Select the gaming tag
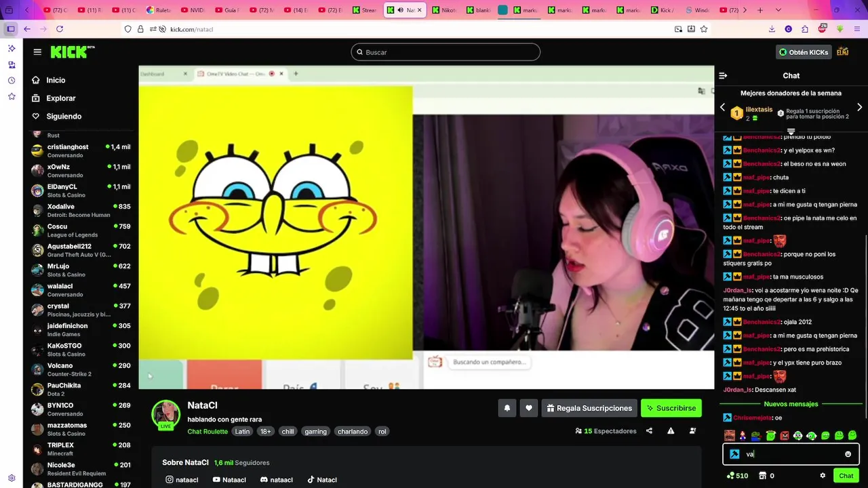 315,432
